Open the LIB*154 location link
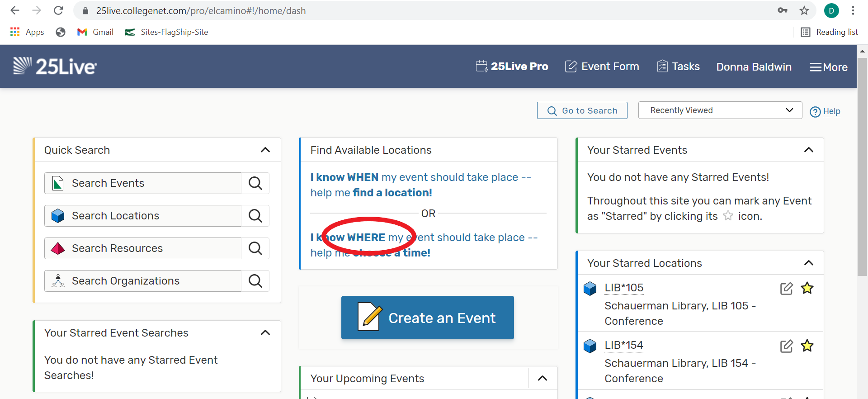This screenshot has width=868, height=399. click(x=624, y=345)
